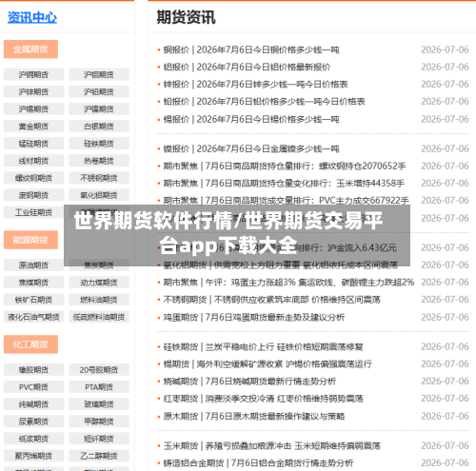The image size is (476, 471).
Task: Open 纯碱期货 in the sidebar
Action: [33, 404]
